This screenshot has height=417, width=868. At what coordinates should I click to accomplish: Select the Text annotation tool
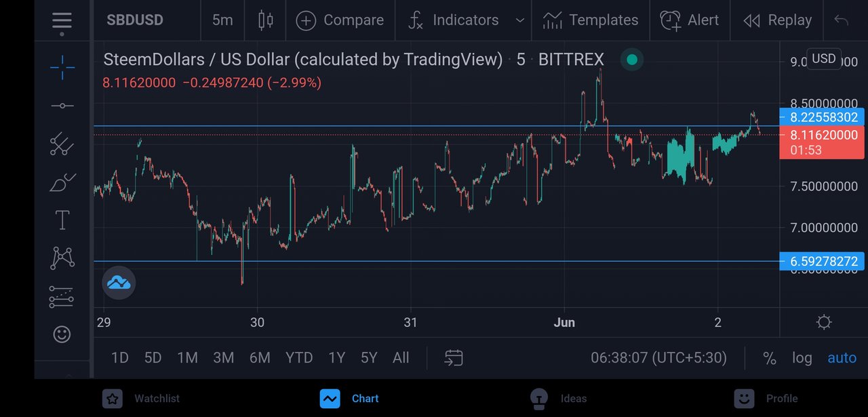click(62, 220)
